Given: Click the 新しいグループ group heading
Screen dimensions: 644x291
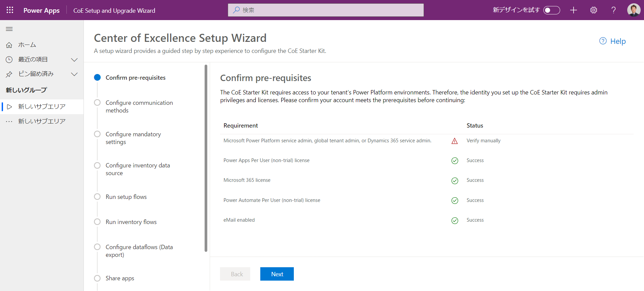Looking at the screenshot, I should [x=26, y=90].
